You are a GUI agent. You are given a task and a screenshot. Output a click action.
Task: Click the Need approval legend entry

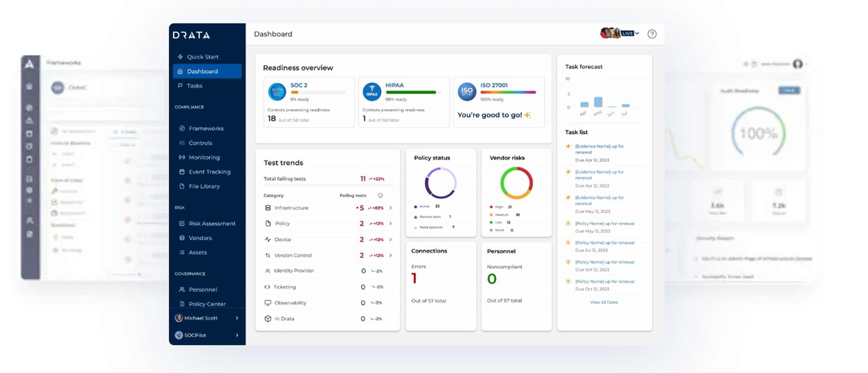[x=434, y=227]
